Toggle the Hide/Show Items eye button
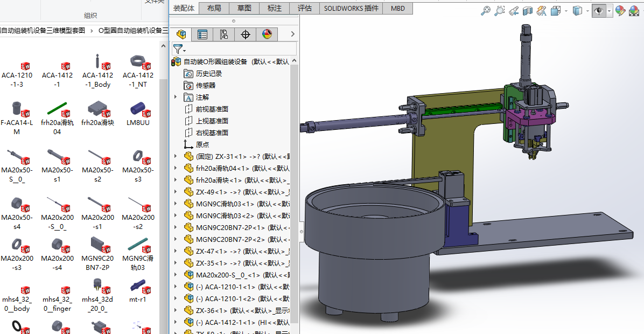Viewport: 644px width, 334px height. click(598, 10)
